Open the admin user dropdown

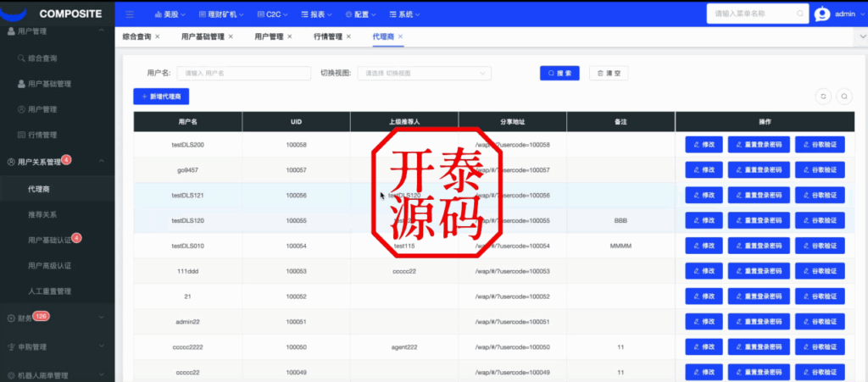pos(848,14)
